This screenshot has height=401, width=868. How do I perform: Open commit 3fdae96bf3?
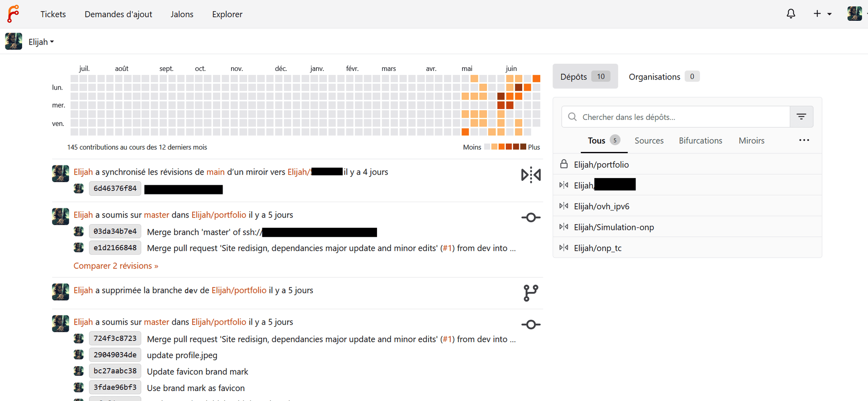tap(115, 387)
